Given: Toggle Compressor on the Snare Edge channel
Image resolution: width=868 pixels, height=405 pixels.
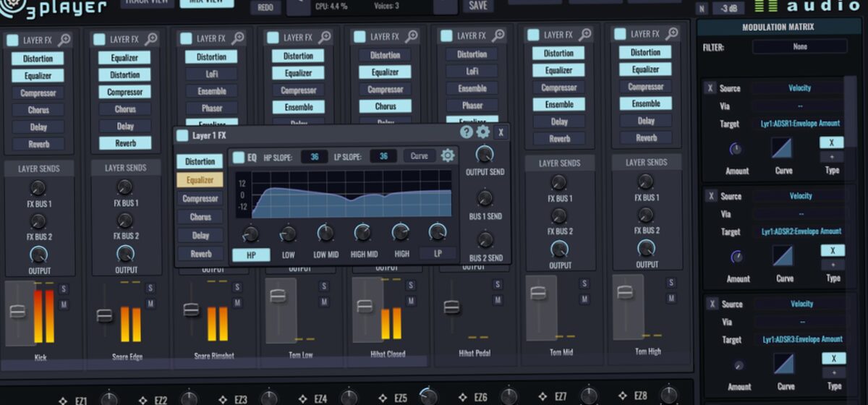Looking at the screenshot, I should pos(125,92).
